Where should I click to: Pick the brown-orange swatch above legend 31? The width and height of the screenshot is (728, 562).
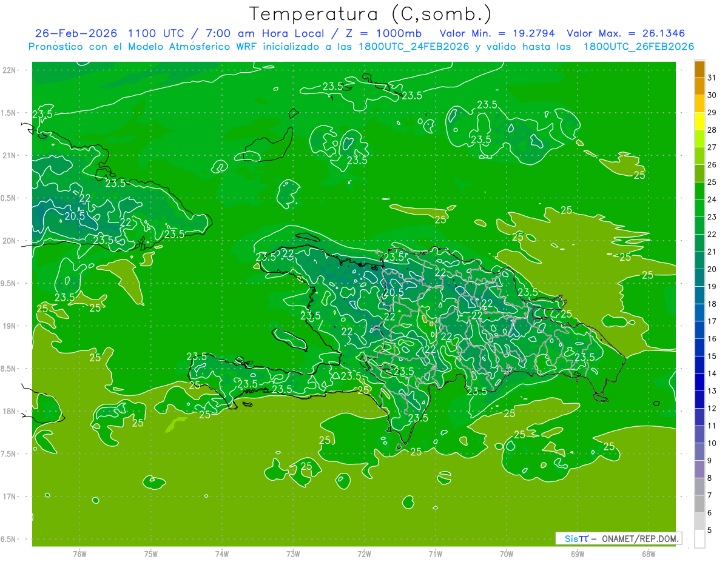pyautogui.click(x=699, y=70)
